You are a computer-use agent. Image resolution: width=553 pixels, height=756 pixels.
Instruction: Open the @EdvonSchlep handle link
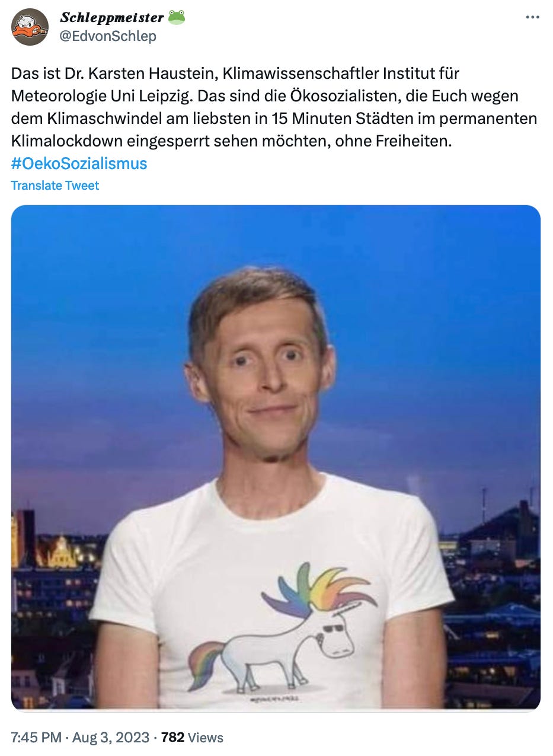pos(108,36)
